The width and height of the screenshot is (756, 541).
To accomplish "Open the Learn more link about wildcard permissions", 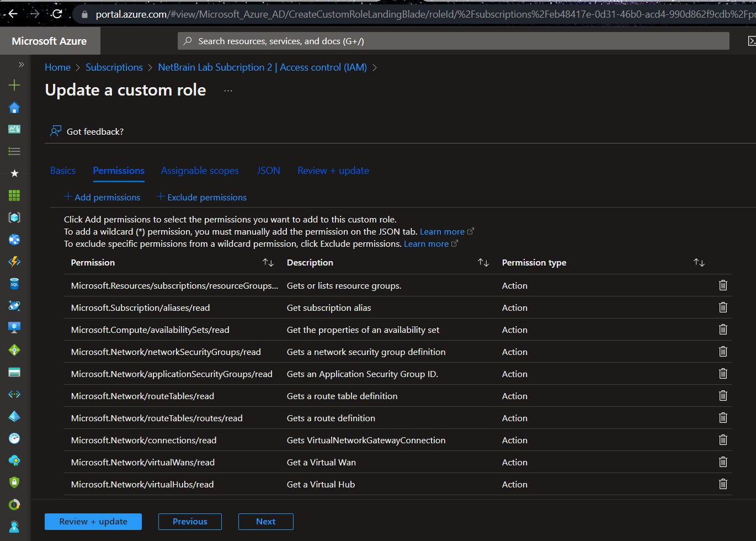I will coord(441,231).
